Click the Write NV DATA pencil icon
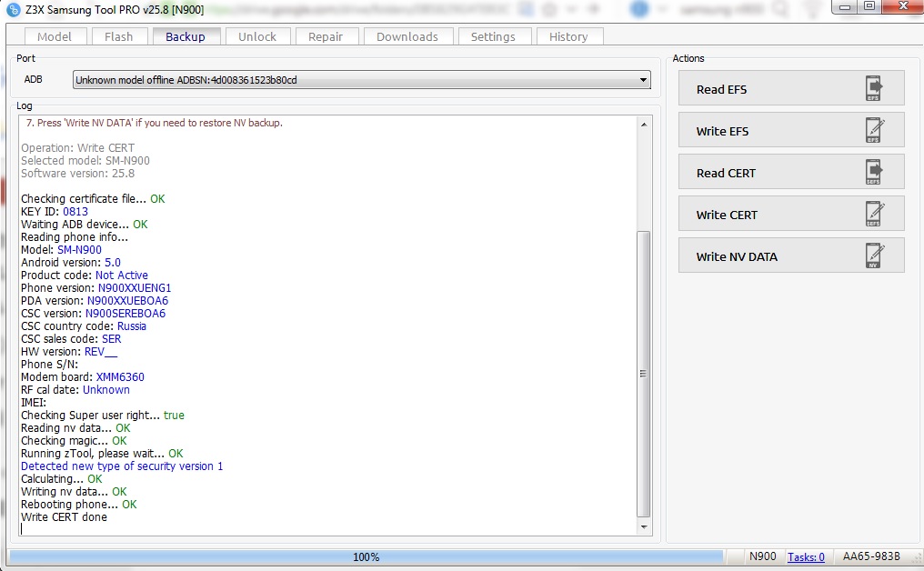The height and width of the screenshot is (571, 924). 875,255
